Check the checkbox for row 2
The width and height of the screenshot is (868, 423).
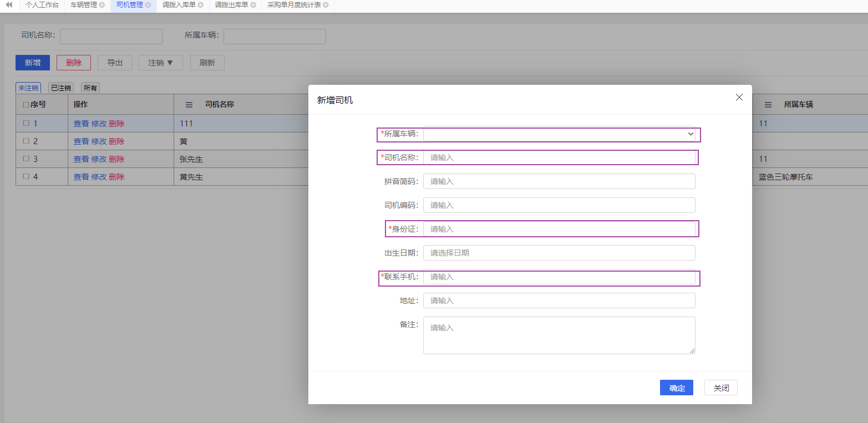pyautogui.click(x=26, y=141)
